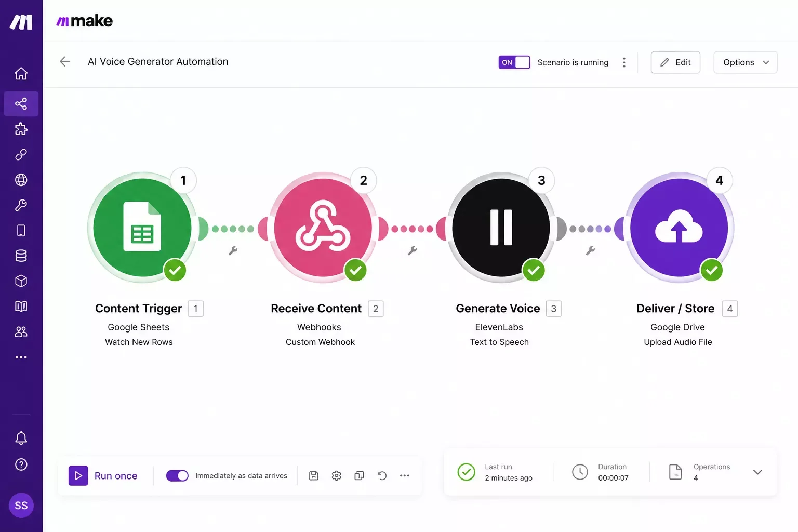This screenshot has width=798, height=532.
Task: Click the make wordmark in the header
Action: (x=84, y=21)
